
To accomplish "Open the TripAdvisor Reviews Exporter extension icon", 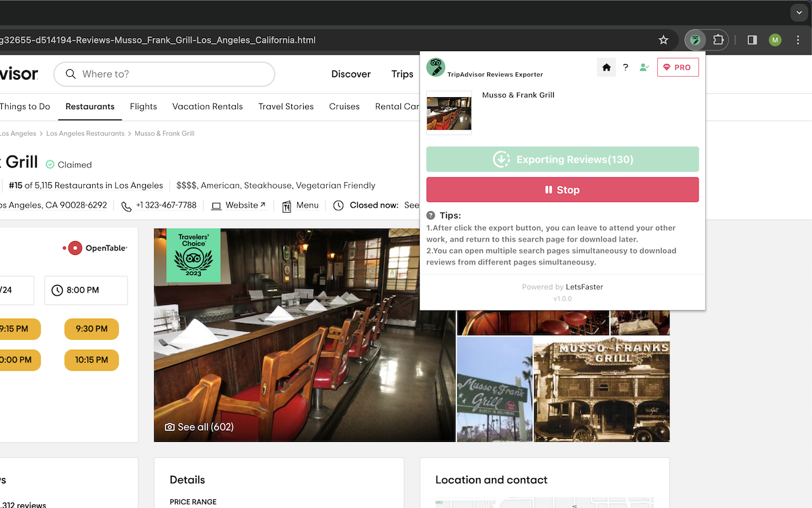I will 695,40.
